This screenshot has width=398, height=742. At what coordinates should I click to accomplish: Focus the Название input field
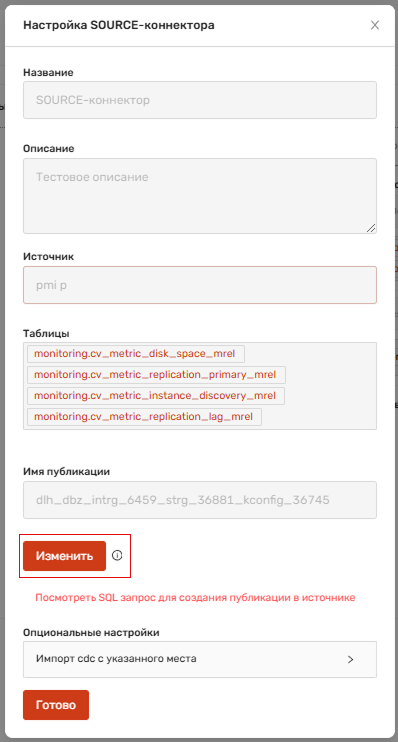(x=200, y=100)
